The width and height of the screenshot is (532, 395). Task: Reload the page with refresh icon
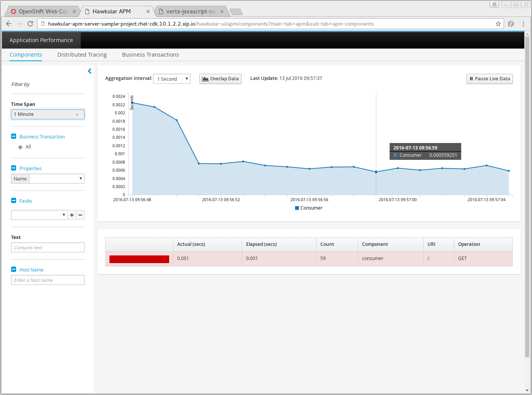click(30, 24)
